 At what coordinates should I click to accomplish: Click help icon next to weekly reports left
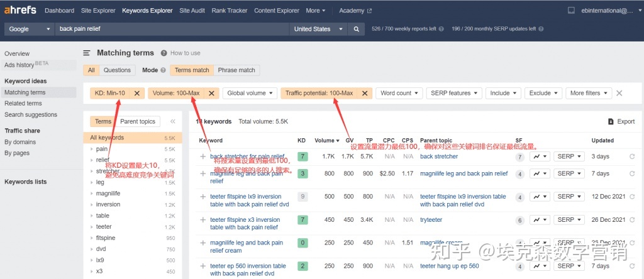click(441, 29)
